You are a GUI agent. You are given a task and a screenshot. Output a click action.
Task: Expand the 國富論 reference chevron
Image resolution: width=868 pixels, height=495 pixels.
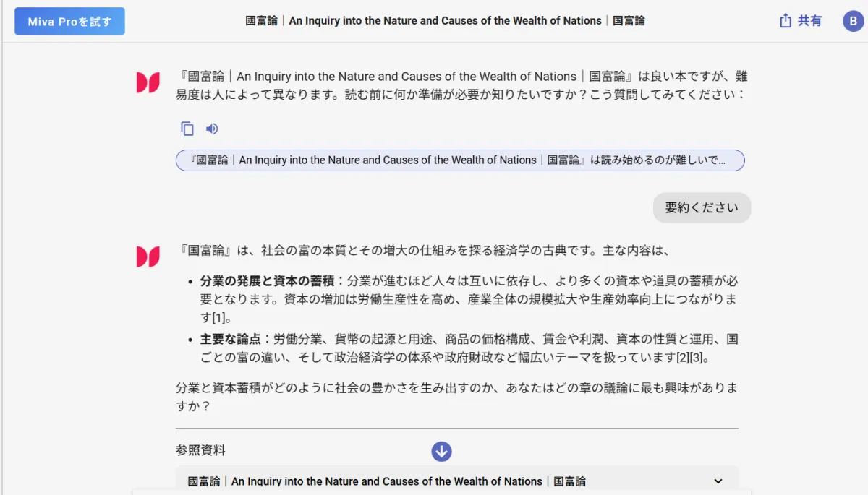pyautogui.click(x=718, y=481)
